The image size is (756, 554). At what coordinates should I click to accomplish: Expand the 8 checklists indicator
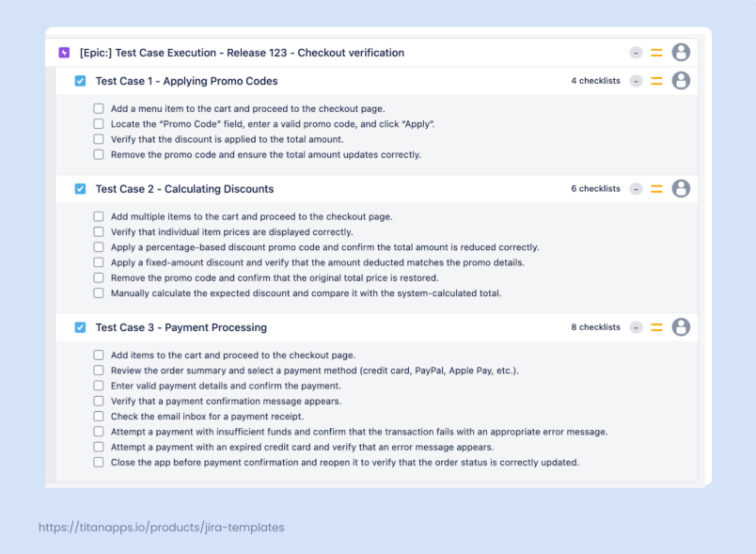tap(595, 327)
